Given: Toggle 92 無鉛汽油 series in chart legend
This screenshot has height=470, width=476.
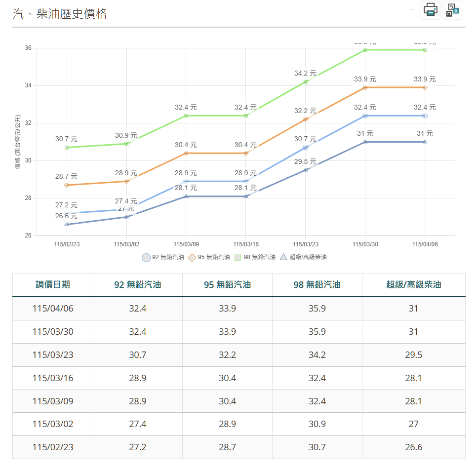Looking at the screenshot, I should tap(163, 257).
